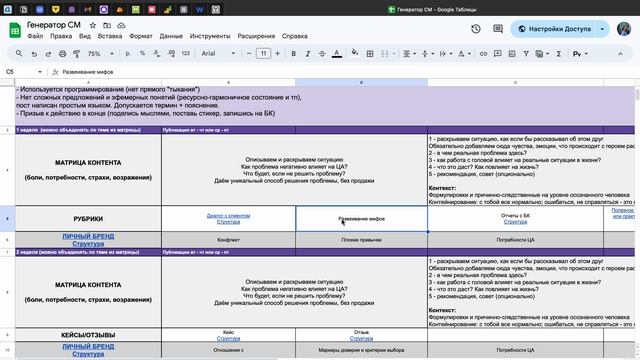
Task: Select the Конфликт cell
Action: click(228, 240)
